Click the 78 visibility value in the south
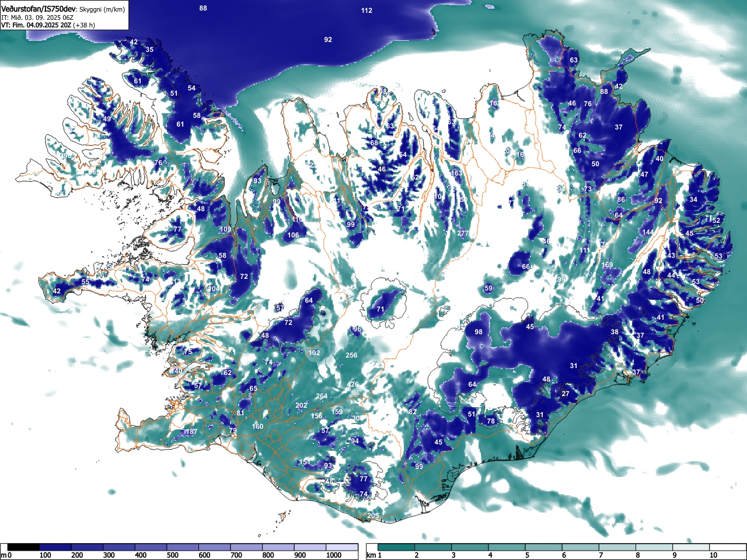Screen dimensions: 747x560 click(491, 421)
